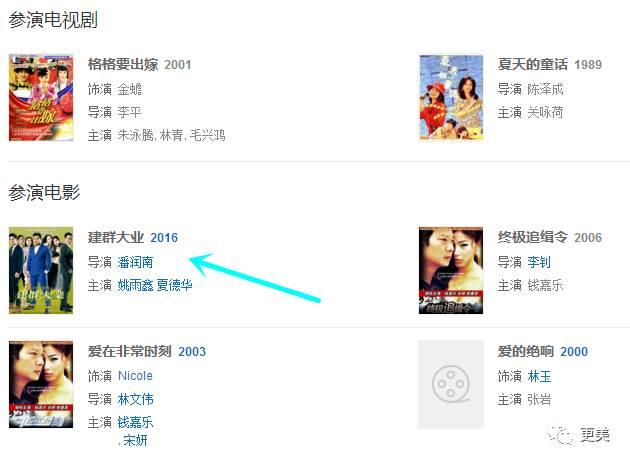Open the 夏天的童话 poster thumbnail
Screen dimensions: 630x463
coord(451,98)
